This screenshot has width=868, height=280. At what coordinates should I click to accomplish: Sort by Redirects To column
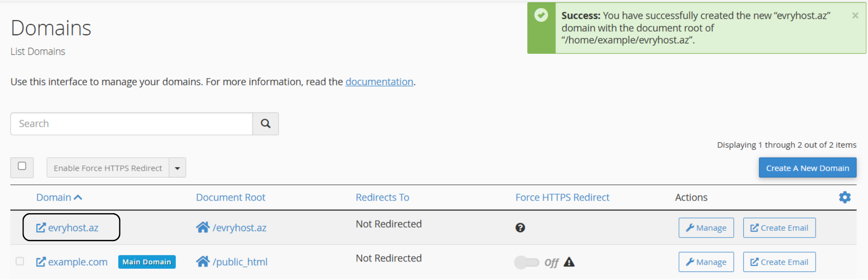pos(382,197)
